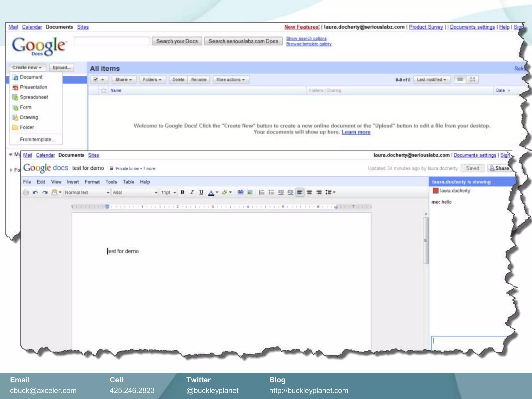Click the Insert image icon
Viewport: 532px width, 399px height.
point(250,192)
